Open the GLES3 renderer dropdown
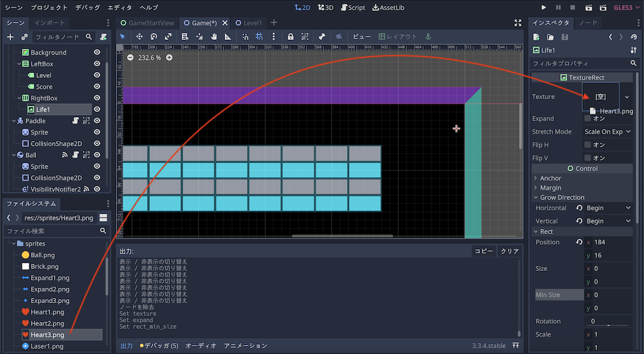The height and width of the screenshot is (354, 644). click(627, 7)
